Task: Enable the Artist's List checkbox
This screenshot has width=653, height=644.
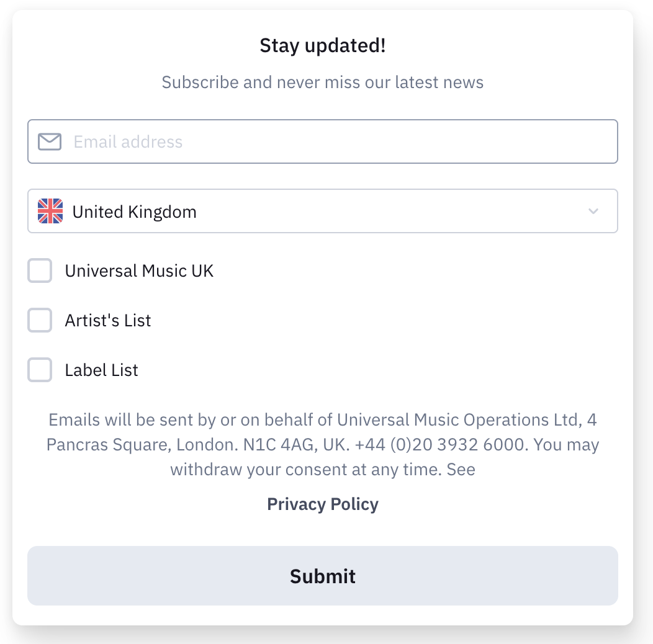Action: (x=40, y=321)
